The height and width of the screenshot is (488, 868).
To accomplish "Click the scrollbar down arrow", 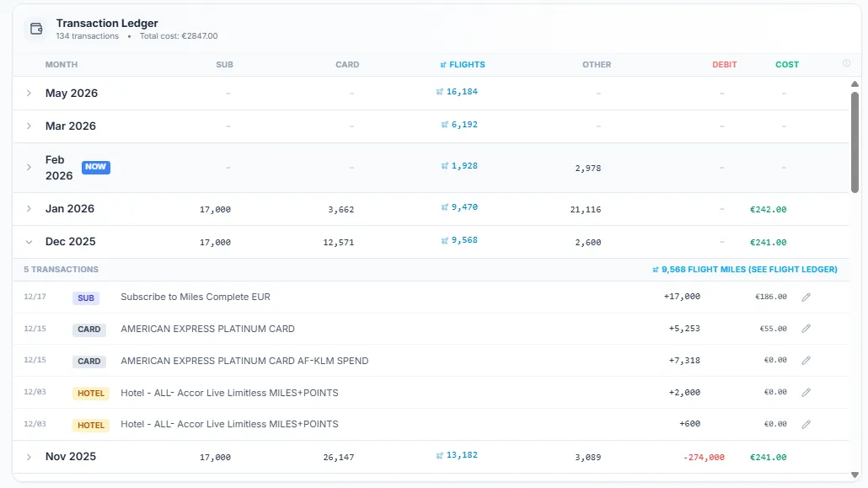I will pyautogui.click(x=855, y=475).
